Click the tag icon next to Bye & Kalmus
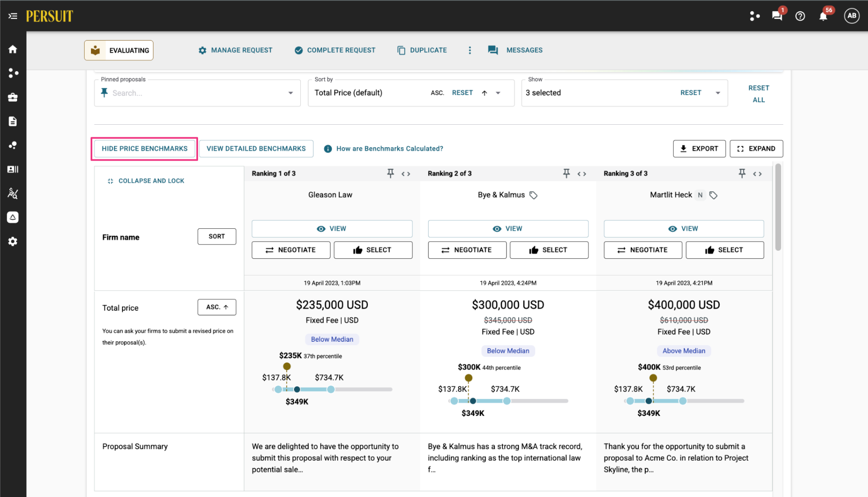This screenshot has width=868, height=497. tap(533, 195)
